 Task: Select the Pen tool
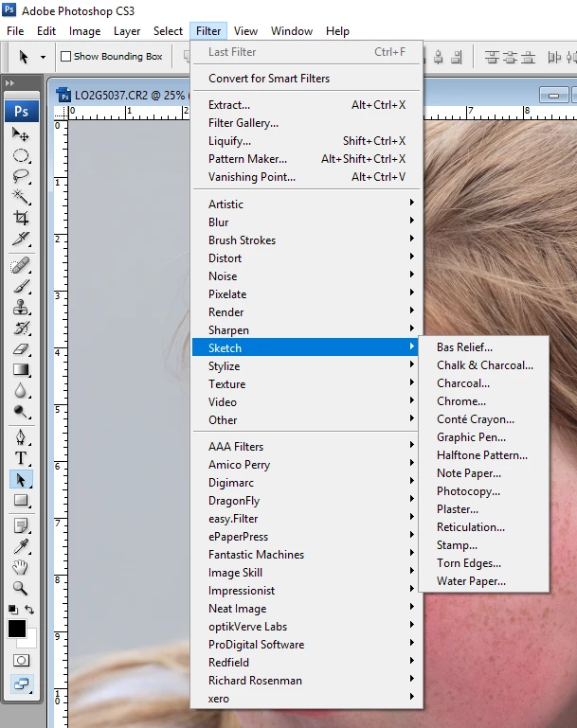click(21, 437)
